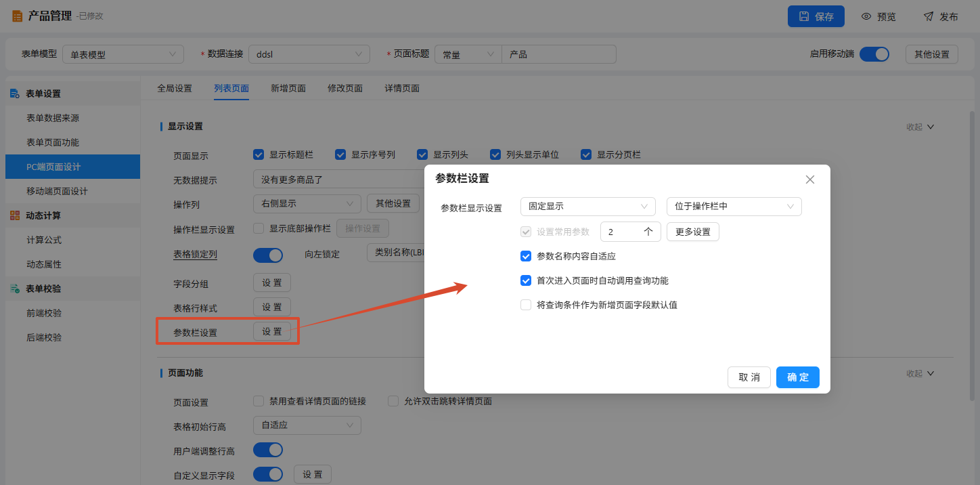This screenshot has height=485, width=980.
Task: Click 设置 button for 字段分组
Action: (x=272, y=282)
